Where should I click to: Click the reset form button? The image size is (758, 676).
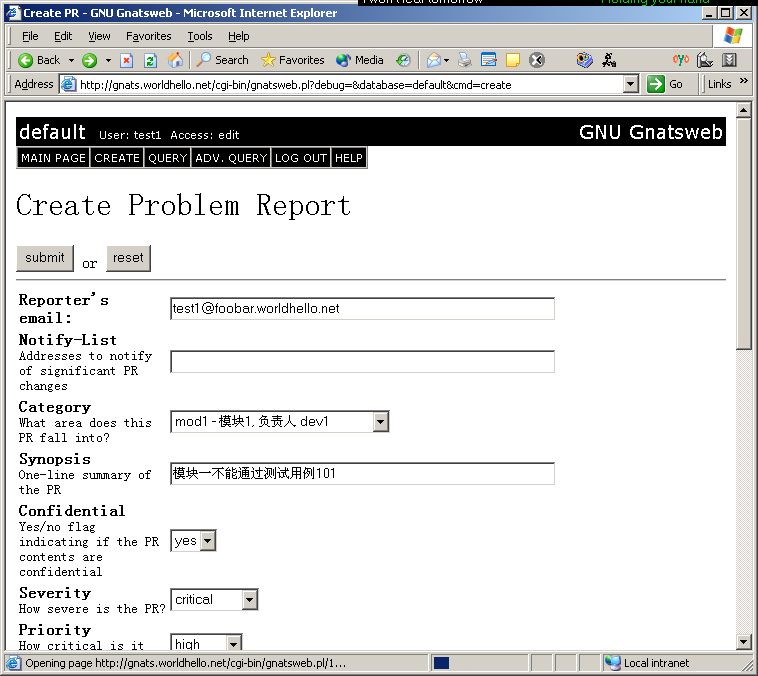pyautogui.click(x=128, y=258)
